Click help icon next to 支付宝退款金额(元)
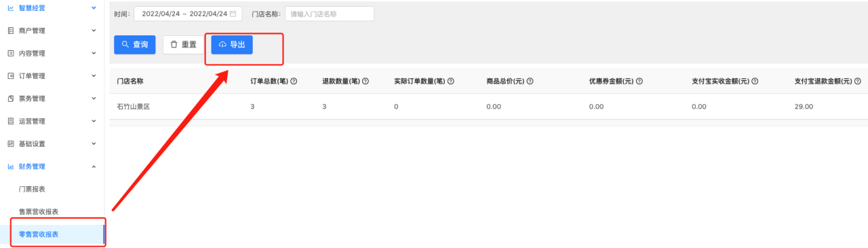Screen dimensions: 868x248 click(858, 81)
